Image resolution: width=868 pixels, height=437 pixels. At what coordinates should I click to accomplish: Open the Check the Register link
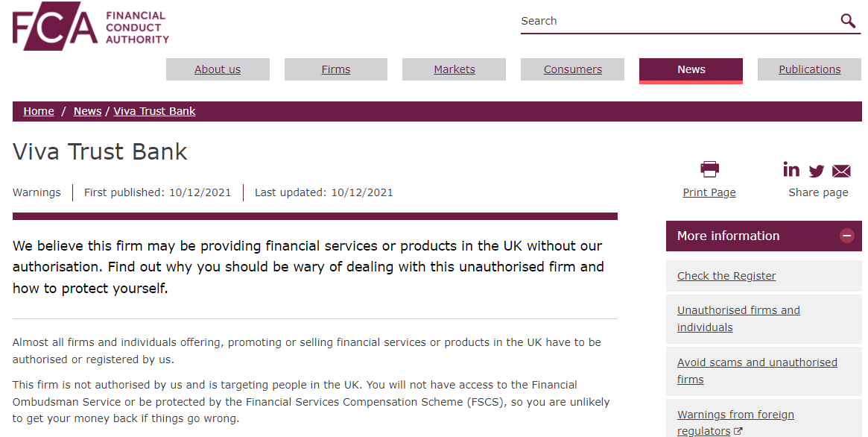[726, 276]
